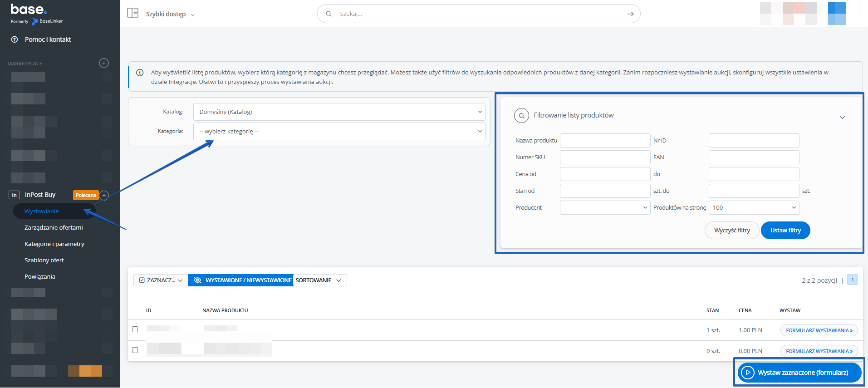Click the search magnifier icon in top bar

(x=329, y=14)
